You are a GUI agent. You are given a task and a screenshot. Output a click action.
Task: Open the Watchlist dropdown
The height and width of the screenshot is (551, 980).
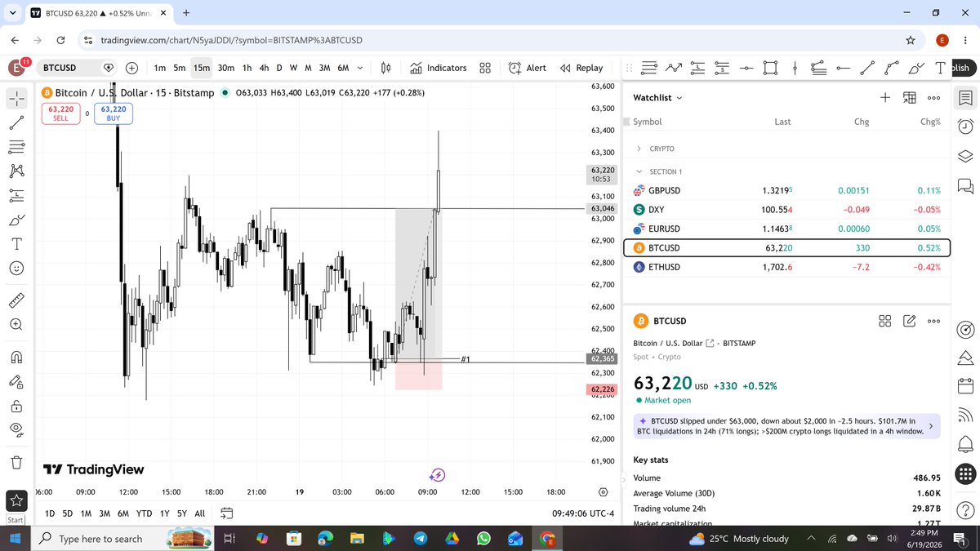point(657,97)
